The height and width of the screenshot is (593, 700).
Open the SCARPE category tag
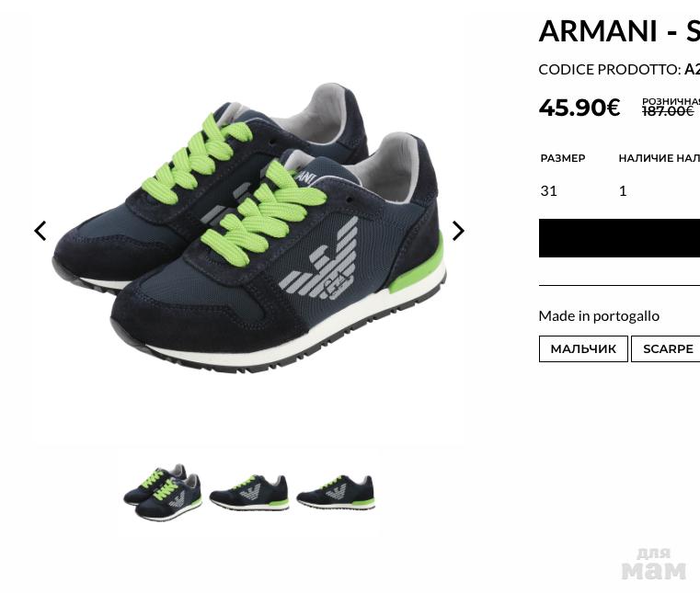click(666, 349)
